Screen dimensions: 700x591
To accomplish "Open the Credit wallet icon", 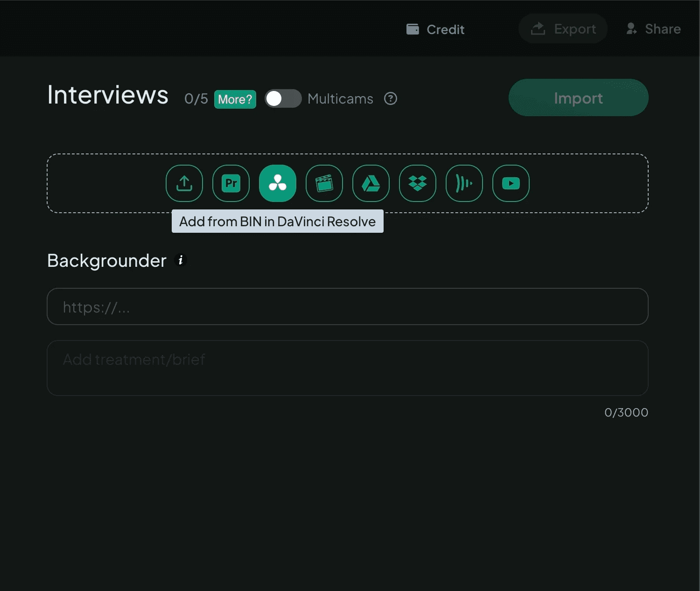I will pyautogui.click(x=413, y=29).
